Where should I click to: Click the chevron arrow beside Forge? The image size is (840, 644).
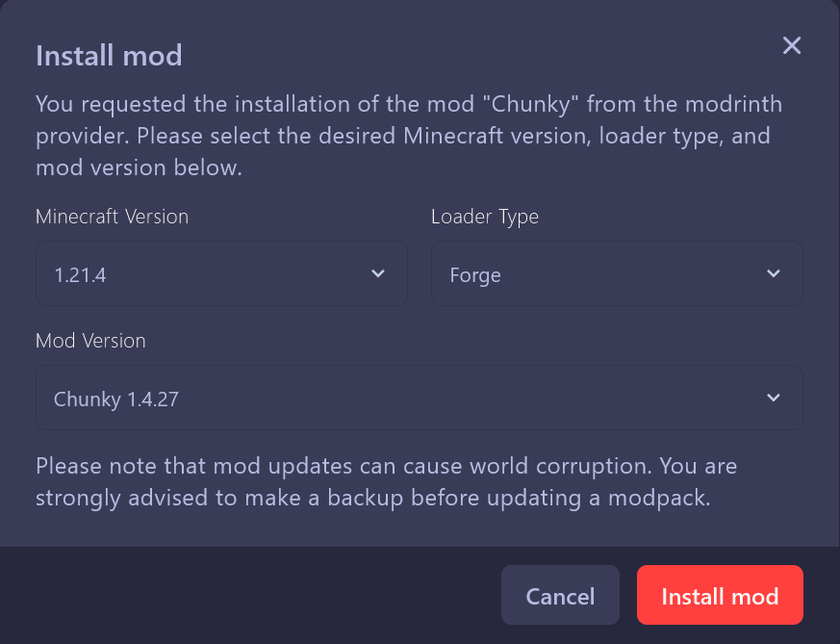click(x=774, y=274)
